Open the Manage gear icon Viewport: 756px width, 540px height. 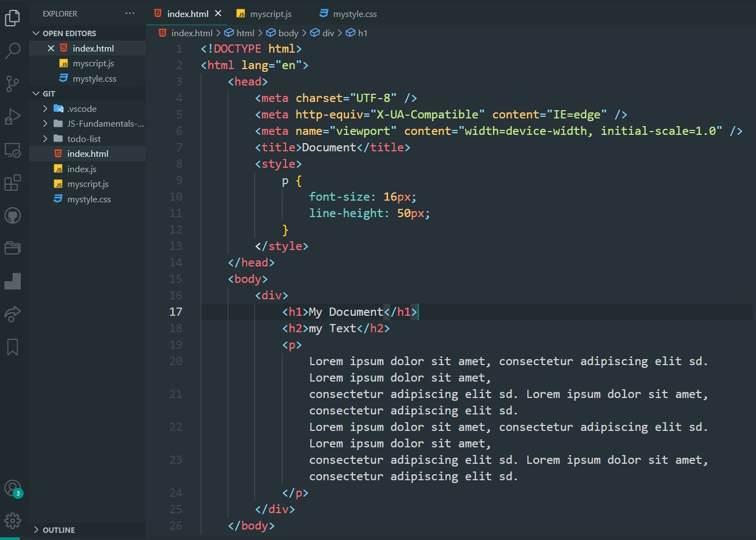(13, 520)
